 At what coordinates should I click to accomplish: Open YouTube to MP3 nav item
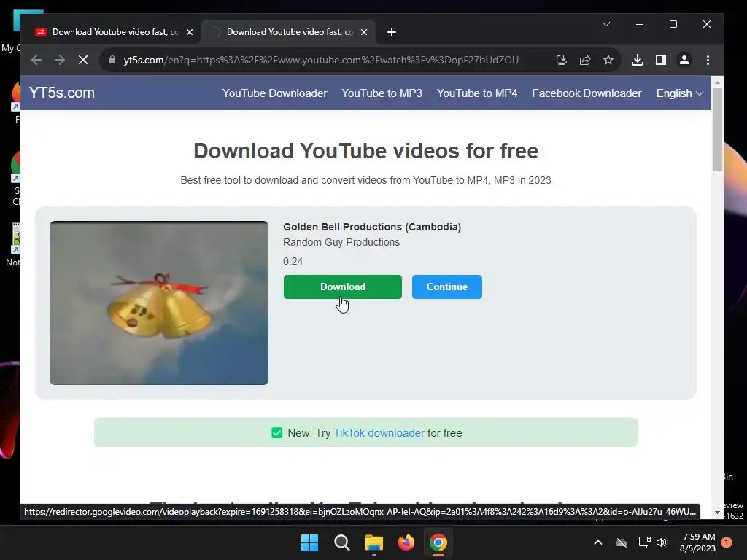point(382,93)
